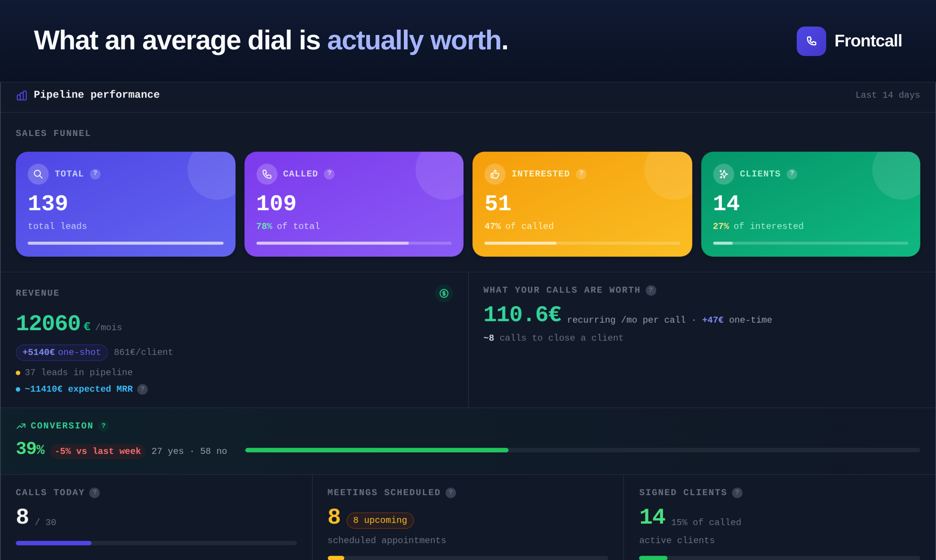Click the Last 14 days period label
The image size is (936, 560).
click(x=887, y=95)
